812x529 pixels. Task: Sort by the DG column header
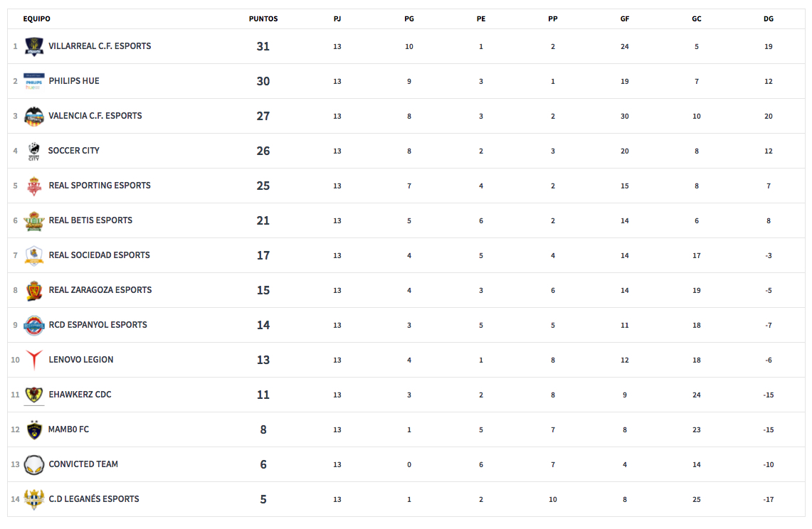(769, 19)
